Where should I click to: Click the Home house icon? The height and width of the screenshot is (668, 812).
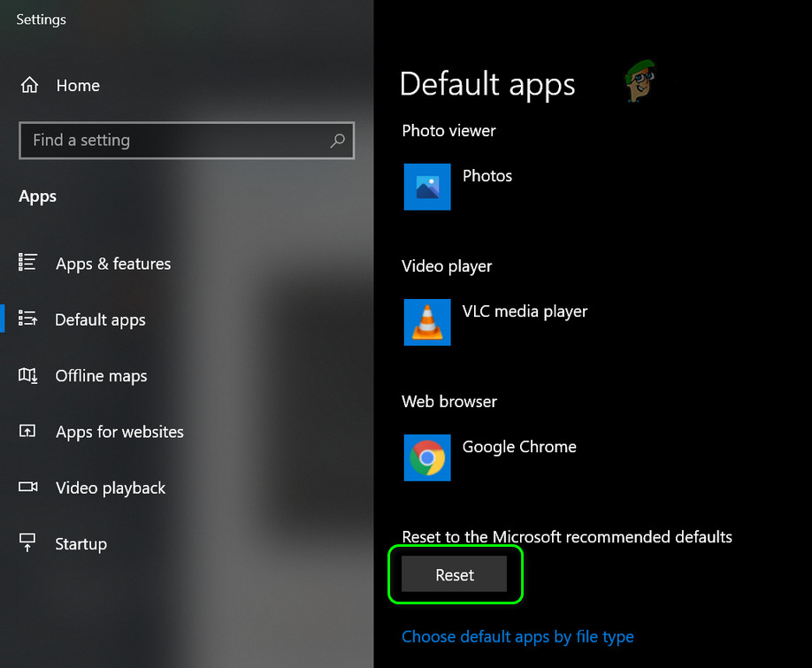(29, 84)
